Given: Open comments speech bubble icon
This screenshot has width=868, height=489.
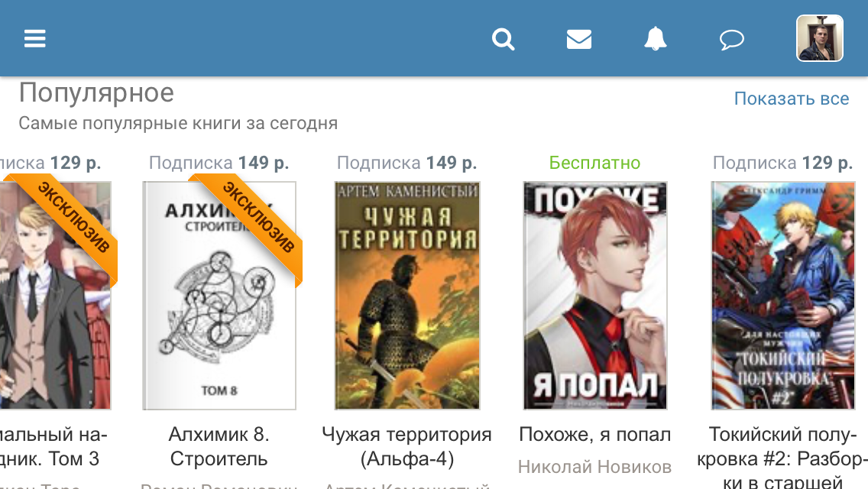Looking at the screenshot, I should [x=731, y=40].
